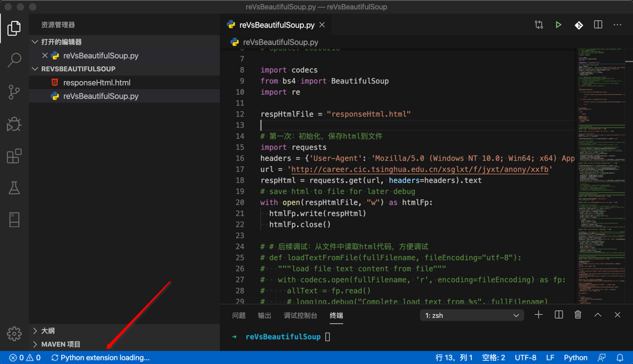Click Python extension loading status

(101, 357)
